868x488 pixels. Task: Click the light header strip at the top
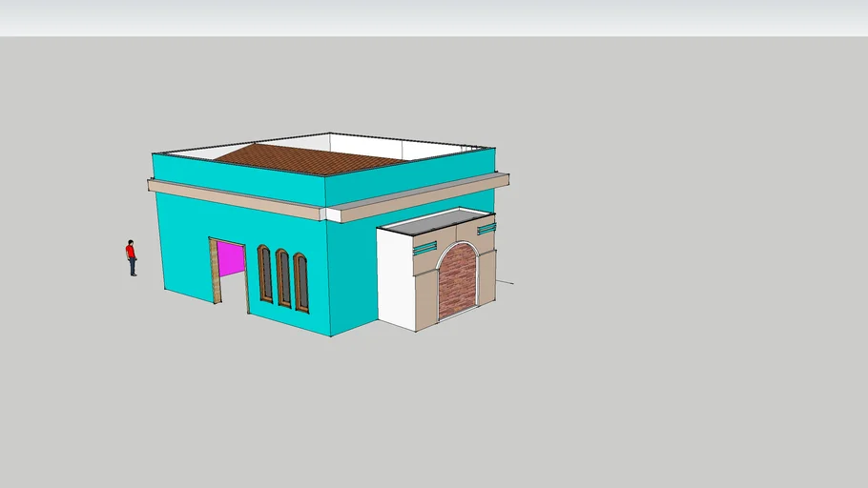(434, 17)
